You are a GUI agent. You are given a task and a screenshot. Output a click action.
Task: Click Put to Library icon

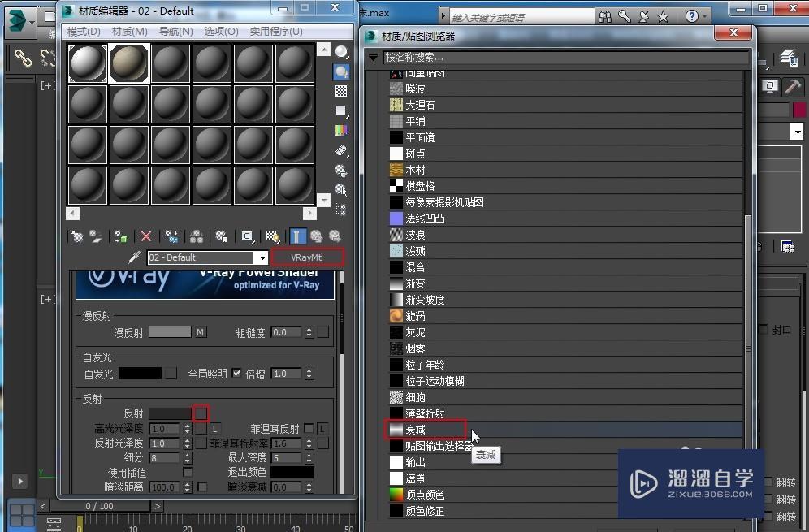pos(222,236)
